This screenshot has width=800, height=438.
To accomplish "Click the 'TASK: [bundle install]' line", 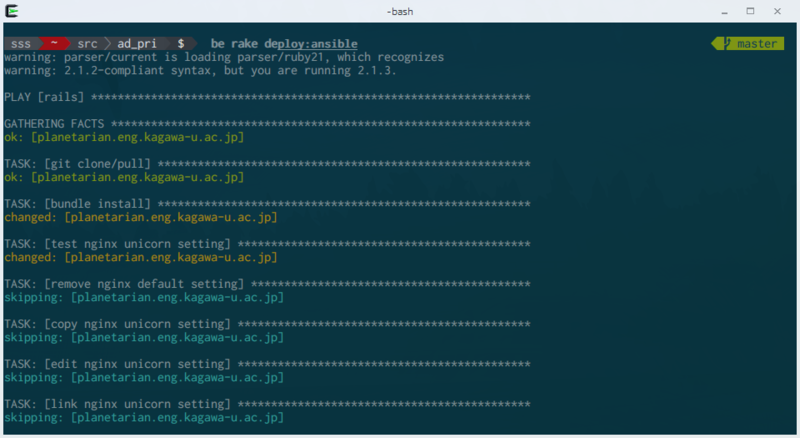I will click(x=267, y=204).
